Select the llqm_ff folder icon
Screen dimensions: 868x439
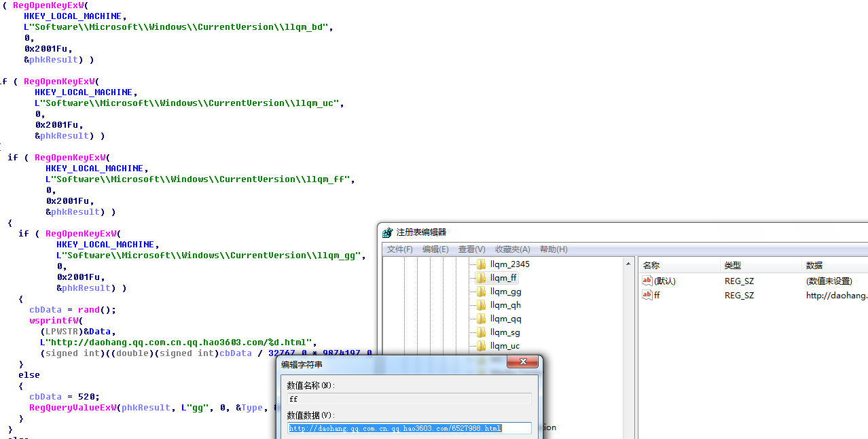[482, 278]
